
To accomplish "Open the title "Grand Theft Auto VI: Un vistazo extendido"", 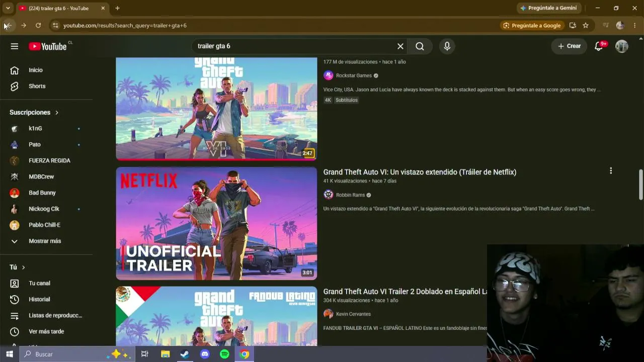I will tap(420, 172).
